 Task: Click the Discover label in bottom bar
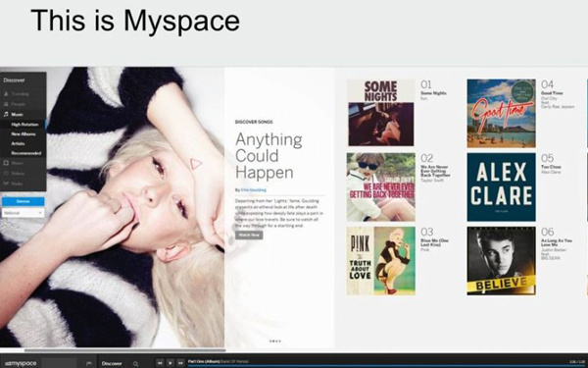point(112,363)
